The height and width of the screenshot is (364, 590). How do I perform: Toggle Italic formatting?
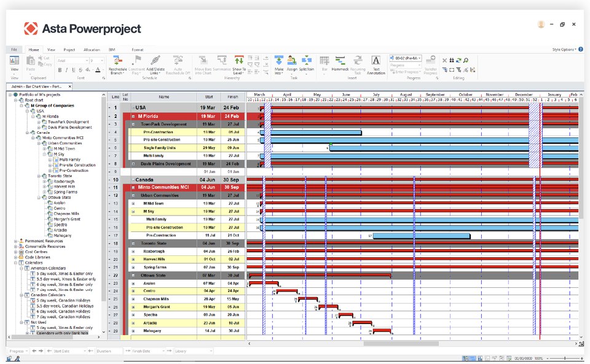click(x=66, y=70)
